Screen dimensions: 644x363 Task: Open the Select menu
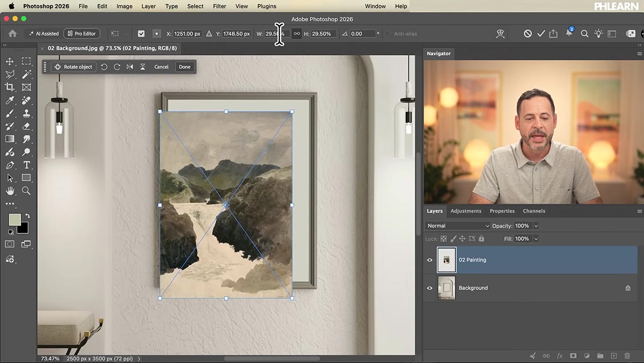coord(195,6)
